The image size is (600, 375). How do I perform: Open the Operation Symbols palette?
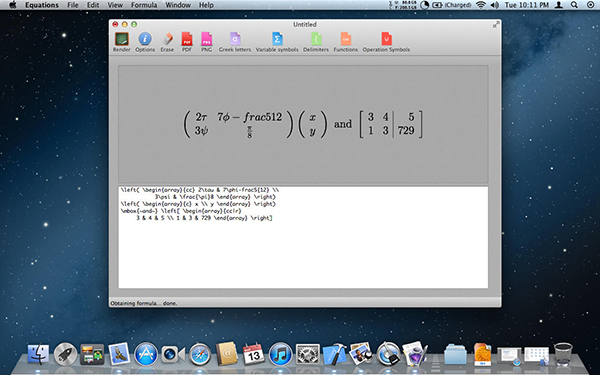tap(386, 39)
